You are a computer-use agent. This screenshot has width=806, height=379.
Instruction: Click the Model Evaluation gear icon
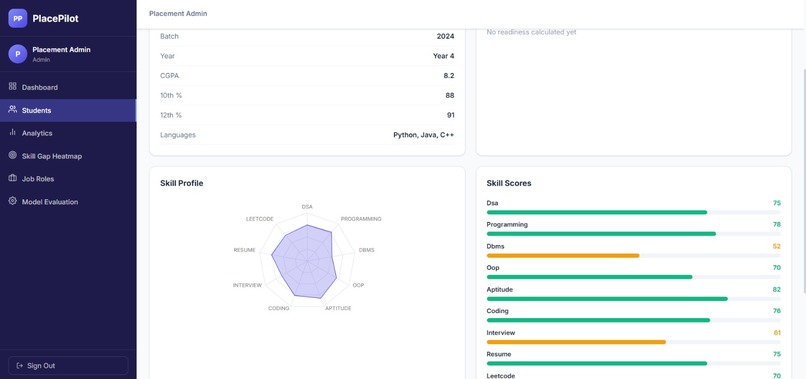click(x=13, y=201)
